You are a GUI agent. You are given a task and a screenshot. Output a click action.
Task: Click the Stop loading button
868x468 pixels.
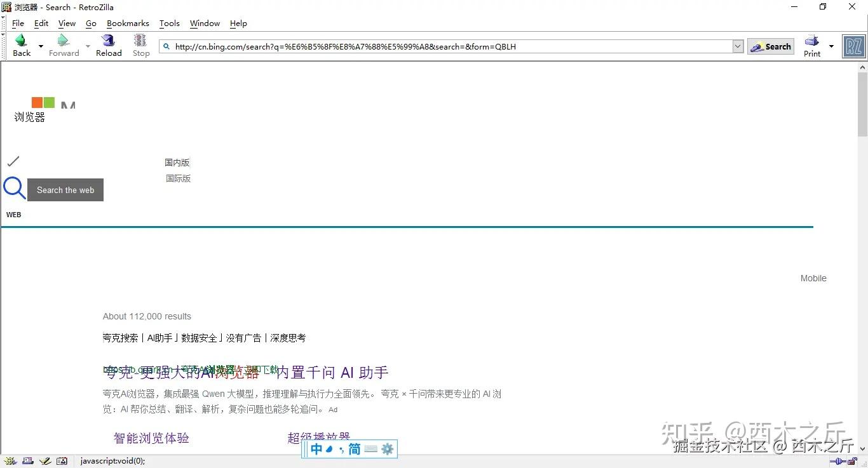[141, 46]
